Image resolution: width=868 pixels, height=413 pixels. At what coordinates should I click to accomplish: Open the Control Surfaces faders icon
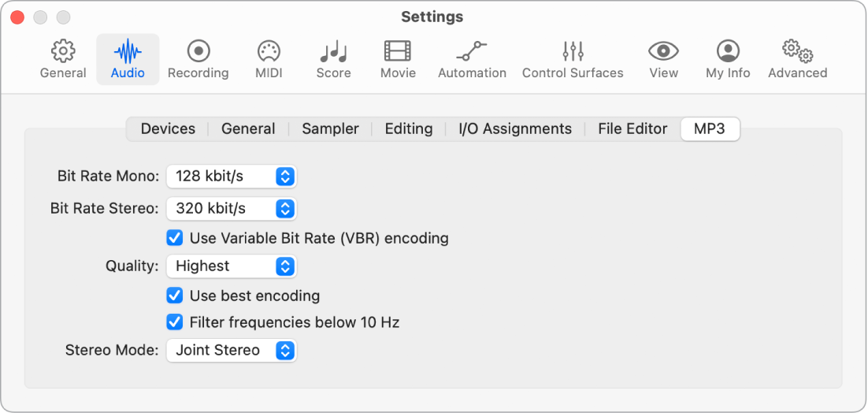[573, 51]
